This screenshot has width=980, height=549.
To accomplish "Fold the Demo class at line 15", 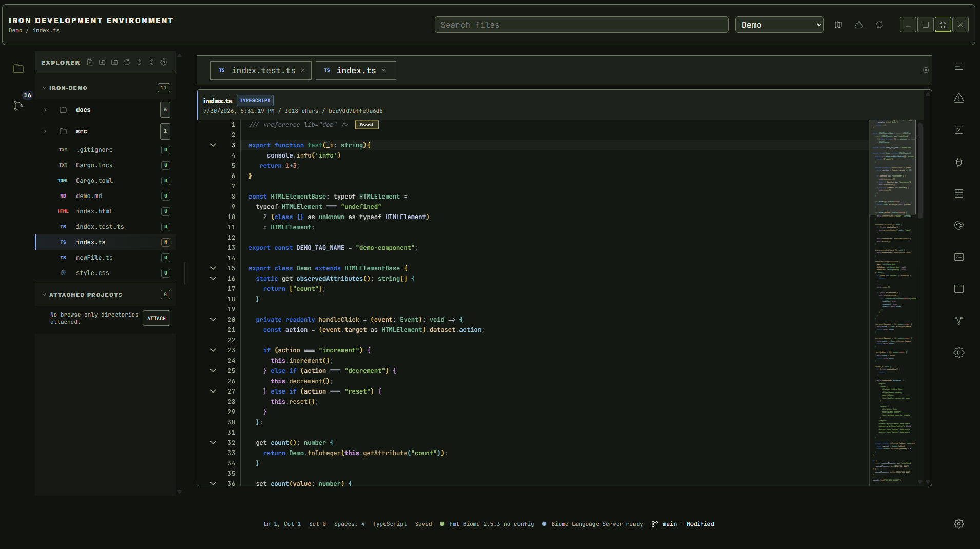I will (213, 268).
